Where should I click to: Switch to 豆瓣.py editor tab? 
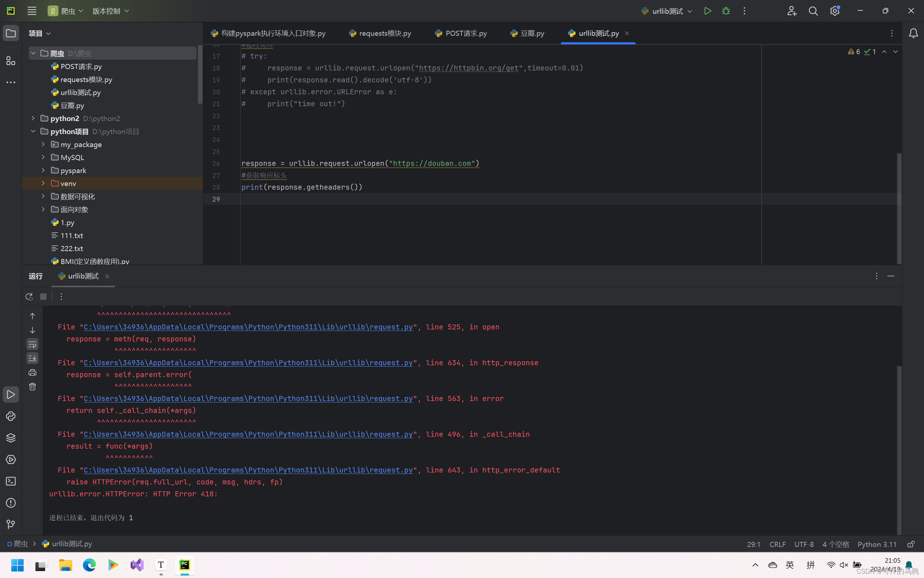[527, 33]
